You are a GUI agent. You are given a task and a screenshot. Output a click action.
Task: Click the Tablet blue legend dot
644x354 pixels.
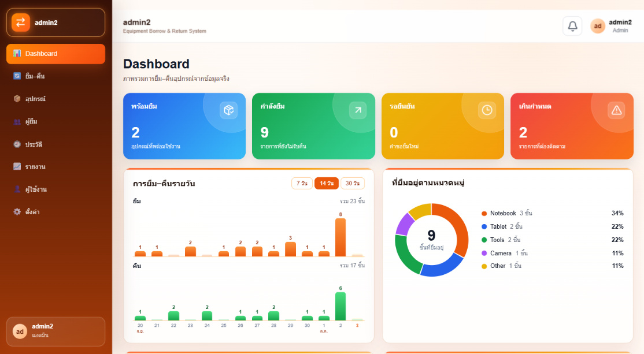click(x=484, y=226)
